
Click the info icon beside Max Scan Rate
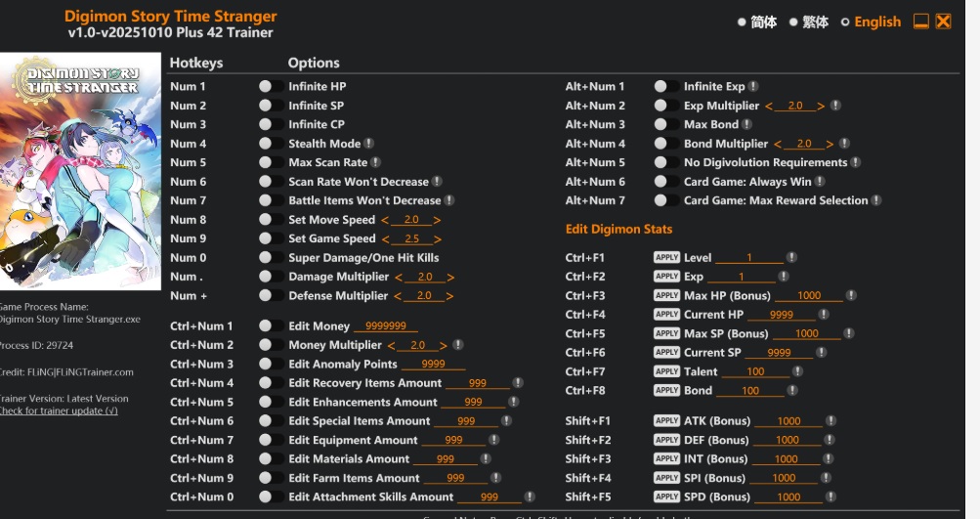pos(375,162)
